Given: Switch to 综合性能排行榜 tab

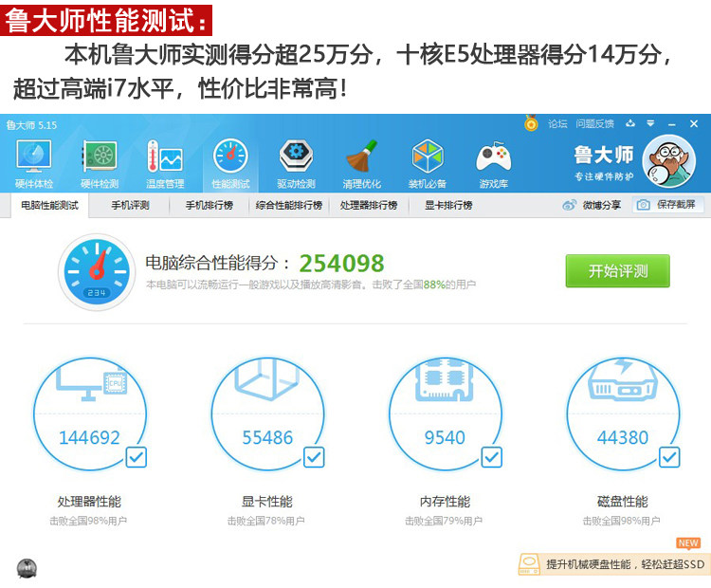Looking at the screenshot, I should [x=289, y=205].
